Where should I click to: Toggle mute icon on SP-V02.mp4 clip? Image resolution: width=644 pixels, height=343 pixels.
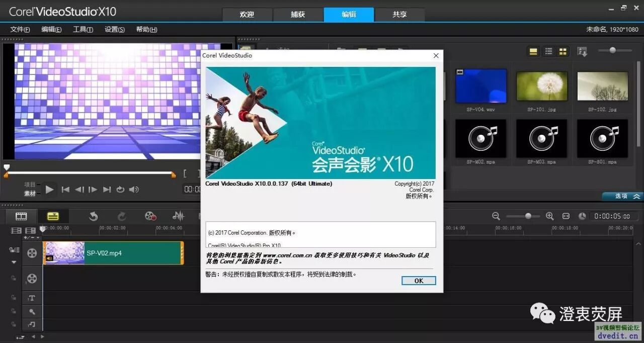[x=49, y=259]
